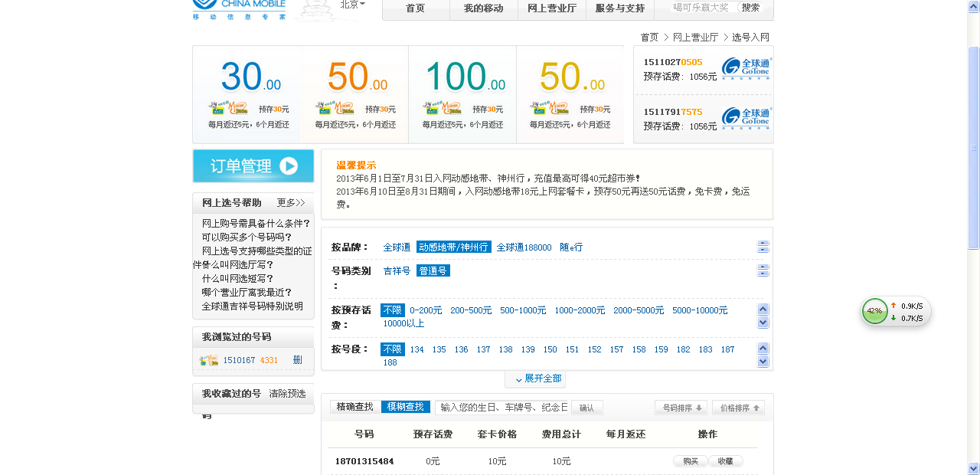
Task: Open 订单管理 order management button
Action: pyautogui.click(x=253, y=165)
